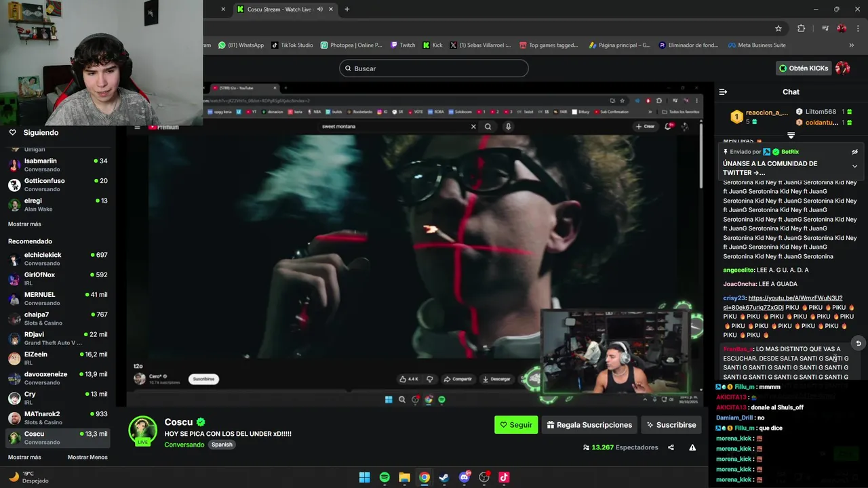The image size is (868, 488).
Task: Click the Buscar search field on Kick
Action: point(434,68)
